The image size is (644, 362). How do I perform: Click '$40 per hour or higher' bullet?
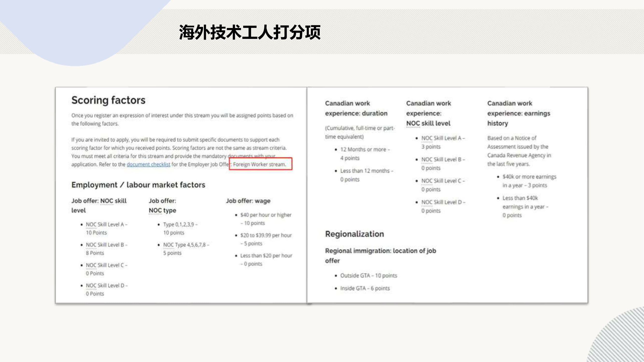(x=266, y=219)
